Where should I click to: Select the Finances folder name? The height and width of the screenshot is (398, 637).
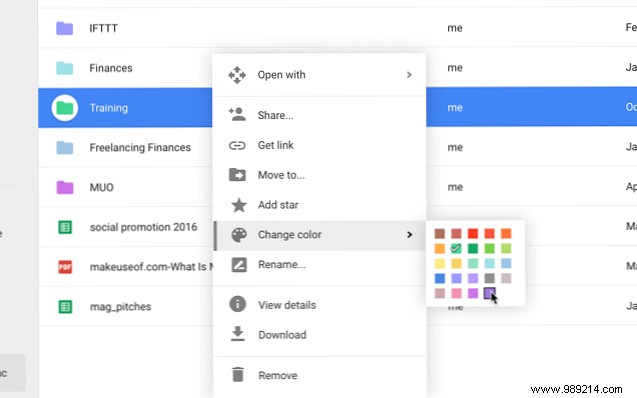tap(111, 68)
